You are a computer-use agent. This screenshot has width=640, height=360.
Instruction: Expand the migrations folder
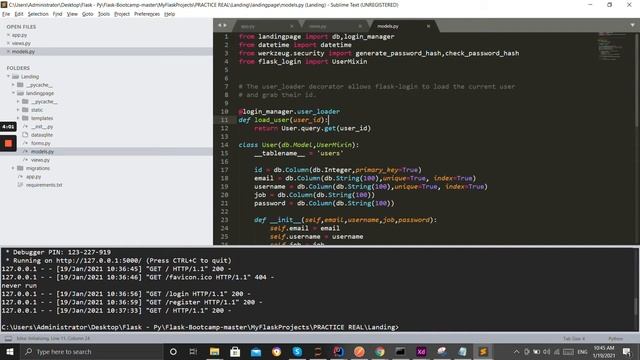[x=13, y=168]
